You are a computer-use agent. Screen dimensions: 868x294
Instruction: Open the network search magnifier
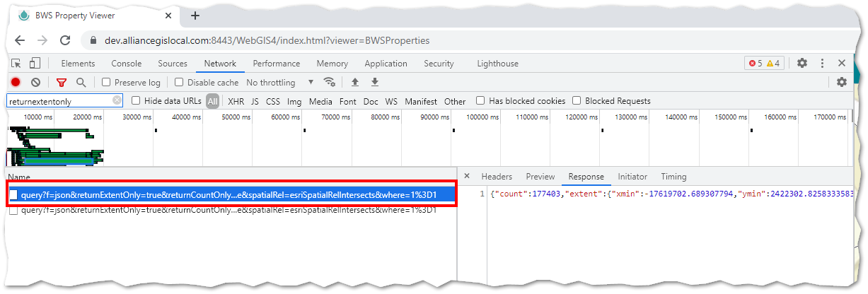(x=81, y=83)
